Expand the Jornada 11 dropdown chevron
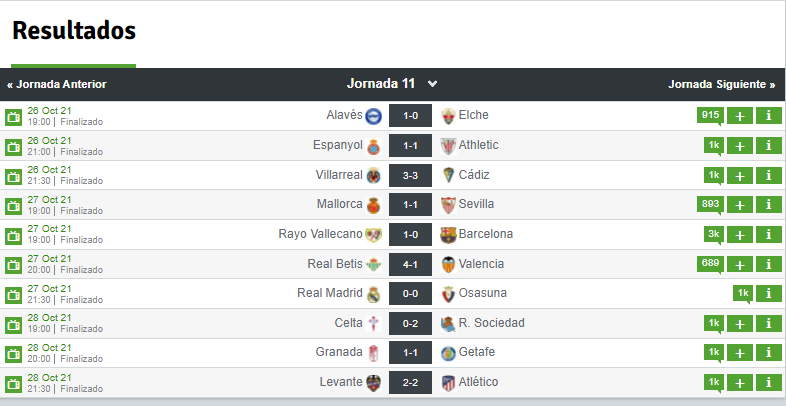 click(x=433, y=84)
